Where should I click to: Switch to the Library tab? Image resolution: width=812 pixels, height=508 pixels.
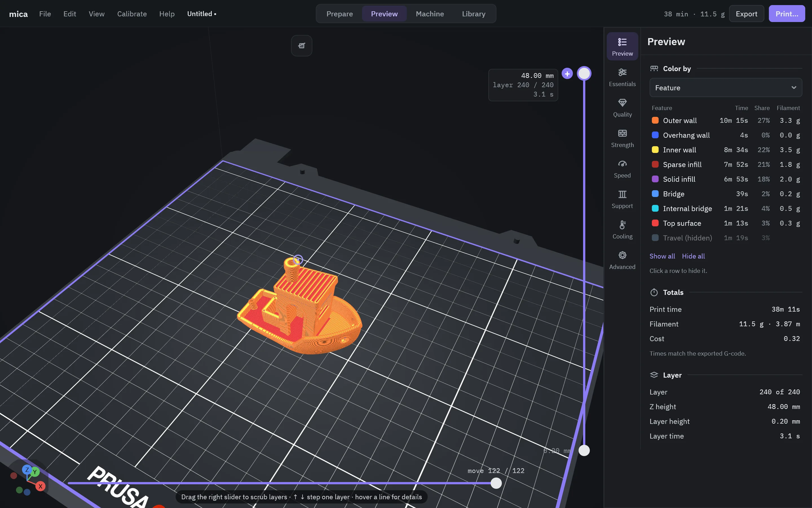click(473, 14)
